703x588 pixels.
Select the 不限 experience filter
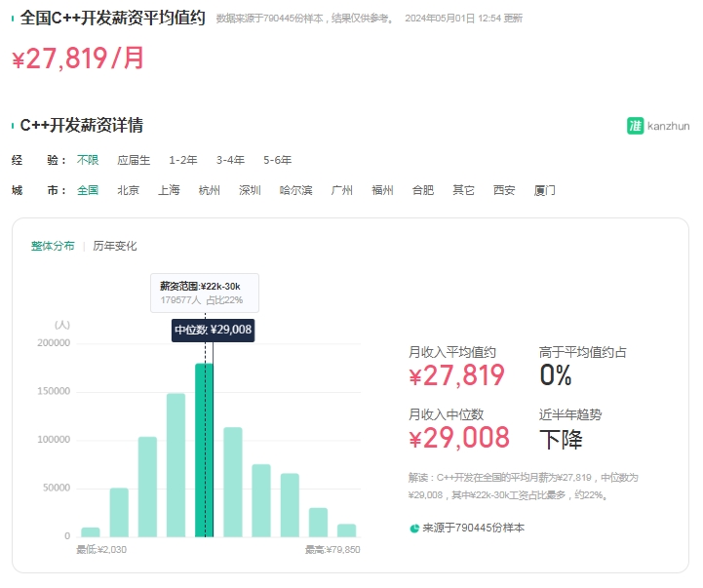[x=88, y=160]
